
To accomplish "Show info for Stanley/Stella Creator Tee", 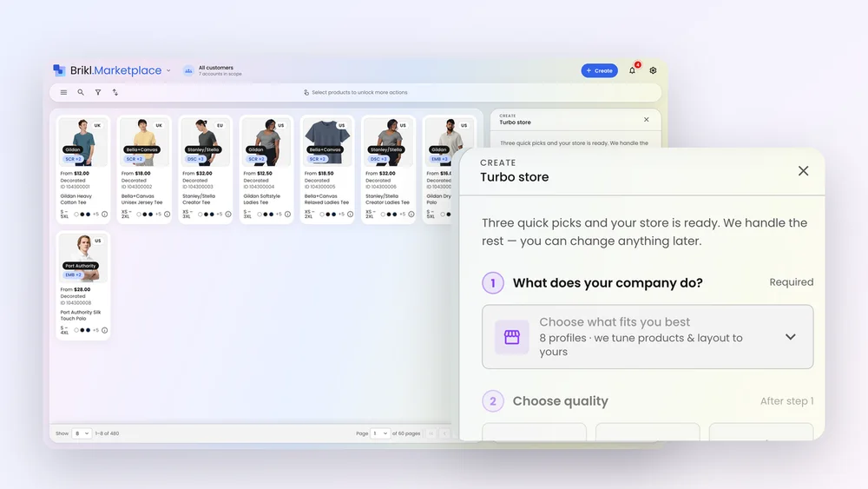I will [228, 215].
